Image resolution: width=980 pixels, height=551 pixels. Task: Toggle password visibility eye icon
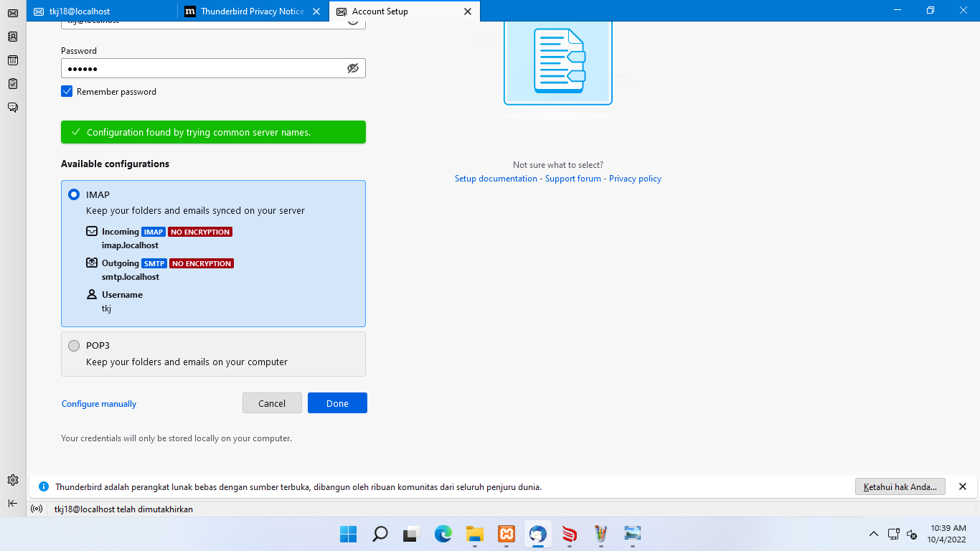[x=353, y=68]
